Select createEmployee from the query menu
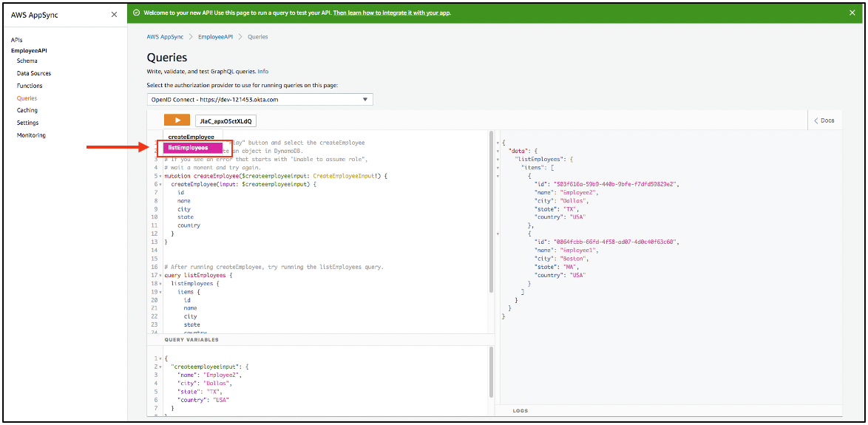 [x=191, y=137]
